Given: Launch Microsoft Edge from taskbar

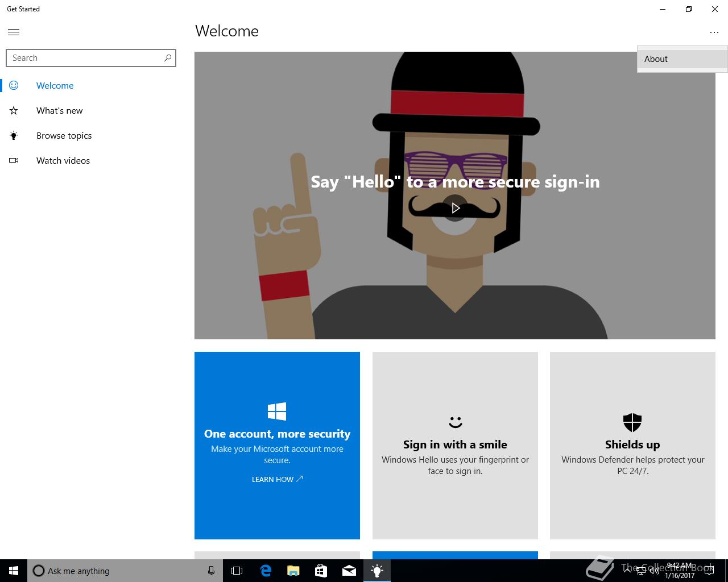Looking at the screenshot, I should (265, 571).
